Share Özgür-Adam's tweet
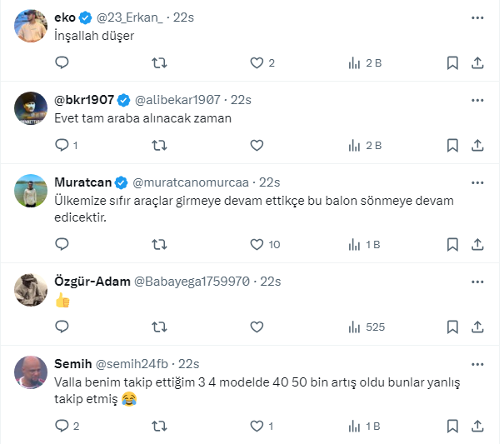 click(477, 327)
